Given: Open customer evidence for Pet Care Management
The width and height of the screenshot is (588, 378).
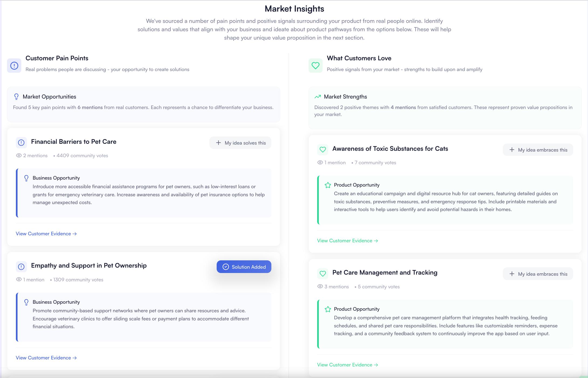Looking at the screenshot, I should tap(347, 365).
